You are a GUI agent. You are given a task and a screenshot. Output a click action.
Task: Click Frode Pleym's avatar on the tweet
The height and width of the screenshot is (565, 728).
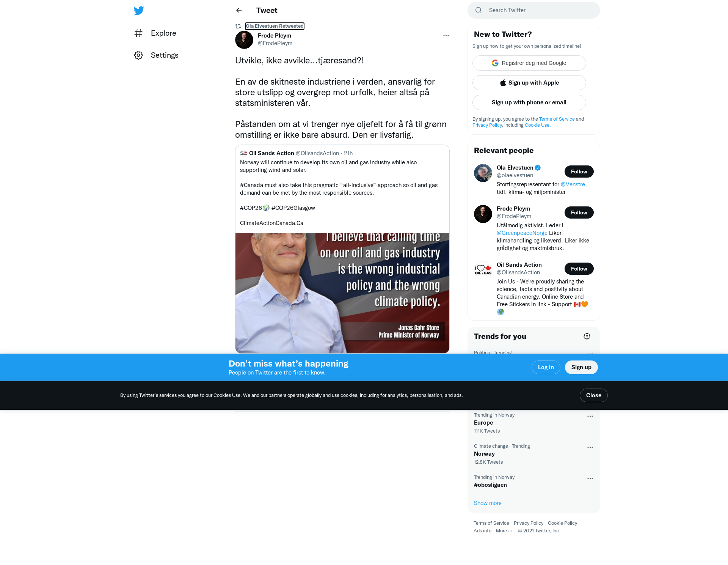244,40
